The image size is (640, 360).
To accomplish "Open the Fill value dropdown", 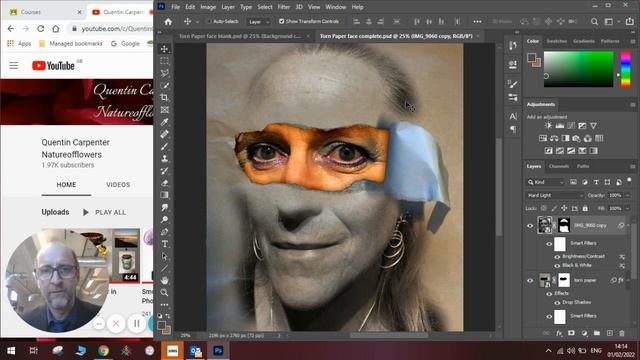I will (628, 209).
